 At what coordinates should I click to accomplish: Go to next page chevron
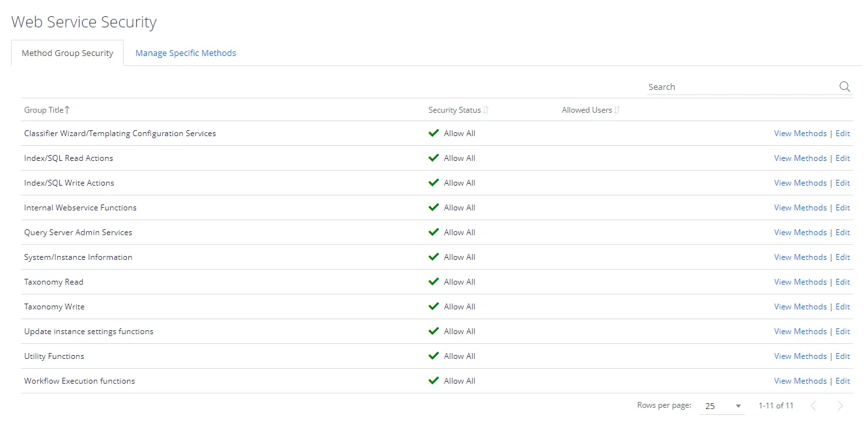[x=840, y=406]
